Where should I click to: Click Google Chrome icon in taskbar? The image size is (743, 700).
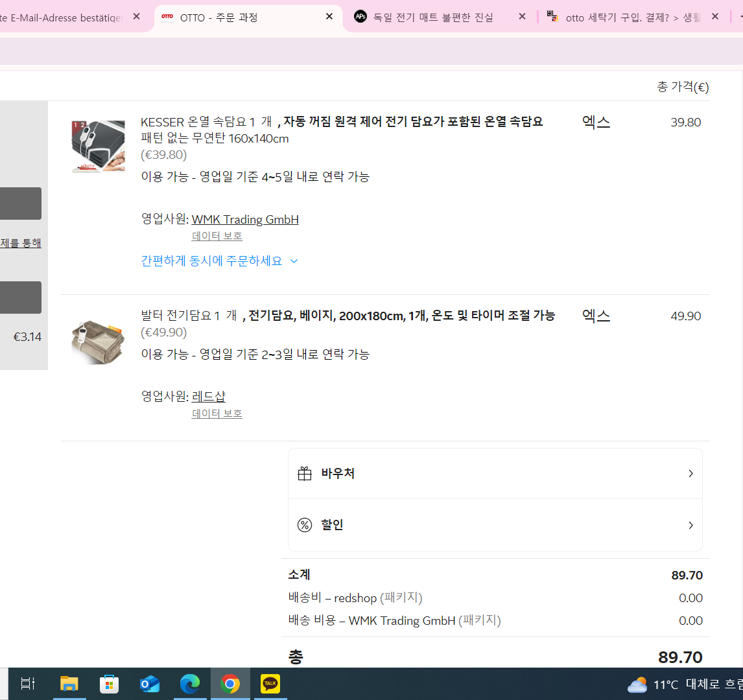tap(230, 684)
